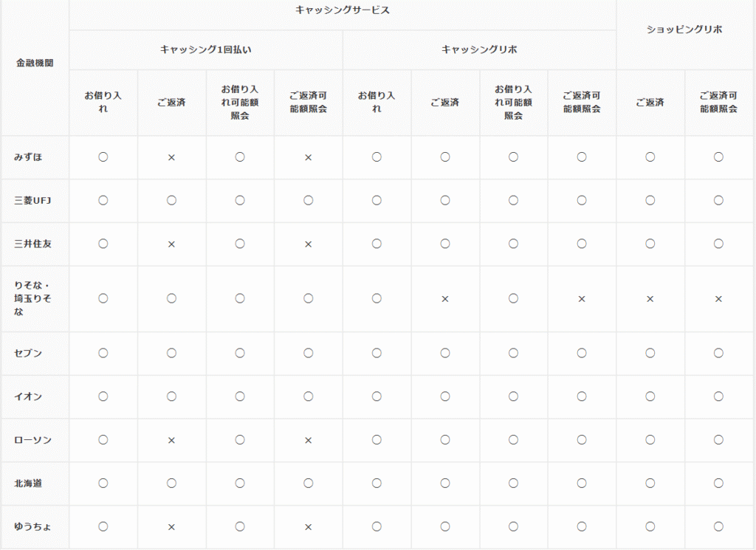The image size is (756, 550).
Task: Click 北海道 ○ under キャッシングリボ ご返済可能額照会
Action: click(582, 484)
